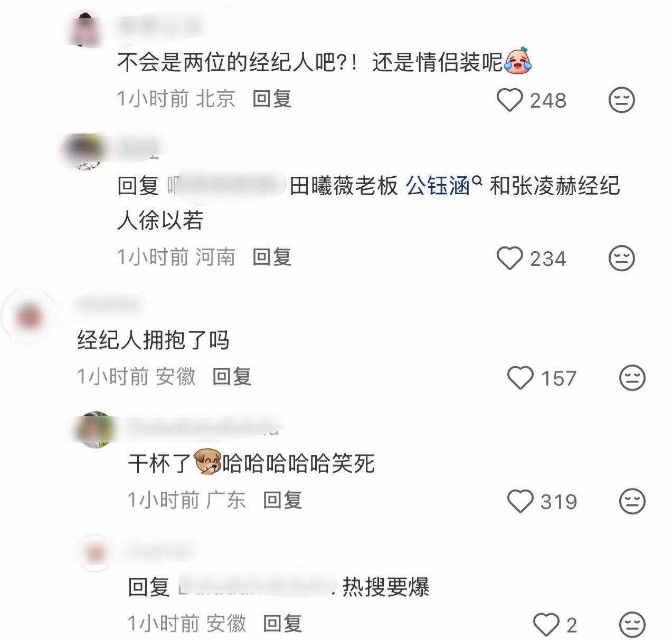Reply to the 热搜要爆 comment
672x640 pixels.
click(282, 624)
